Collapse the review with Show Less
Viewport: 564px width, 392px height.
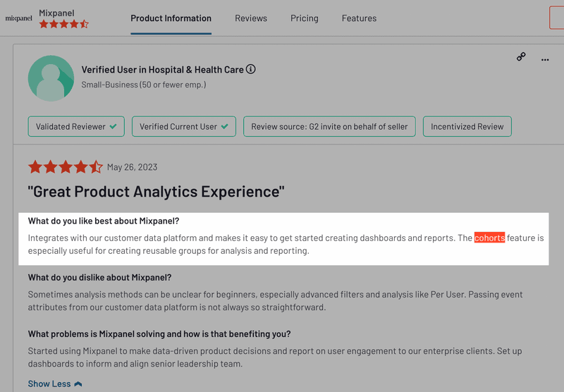point(55,384)
